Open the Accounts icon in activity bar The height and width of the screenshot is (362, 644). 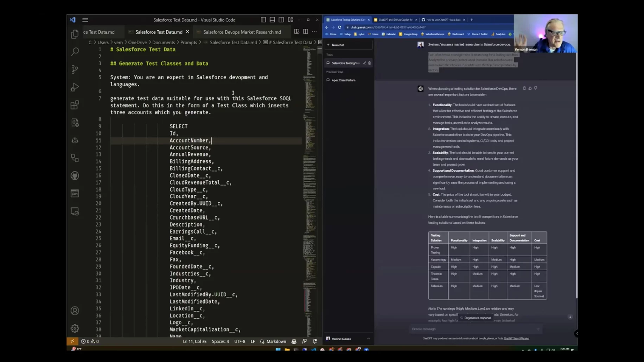tap(75, 311)
